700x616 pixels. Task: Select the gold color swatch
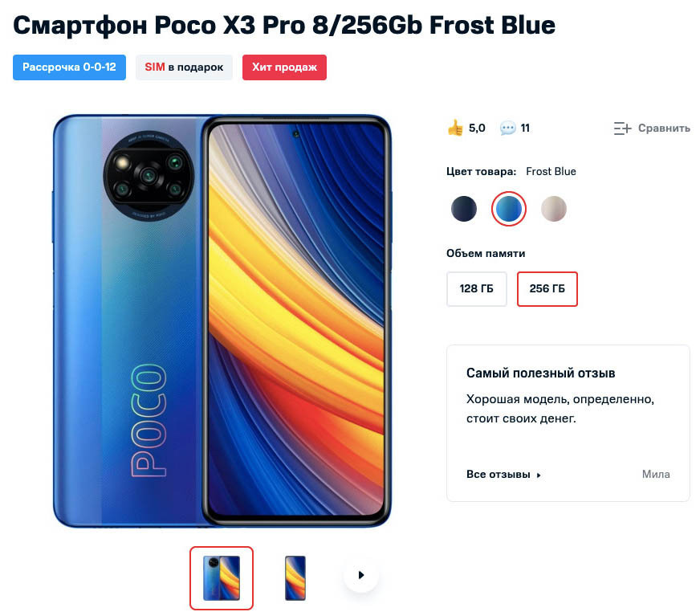553,208
